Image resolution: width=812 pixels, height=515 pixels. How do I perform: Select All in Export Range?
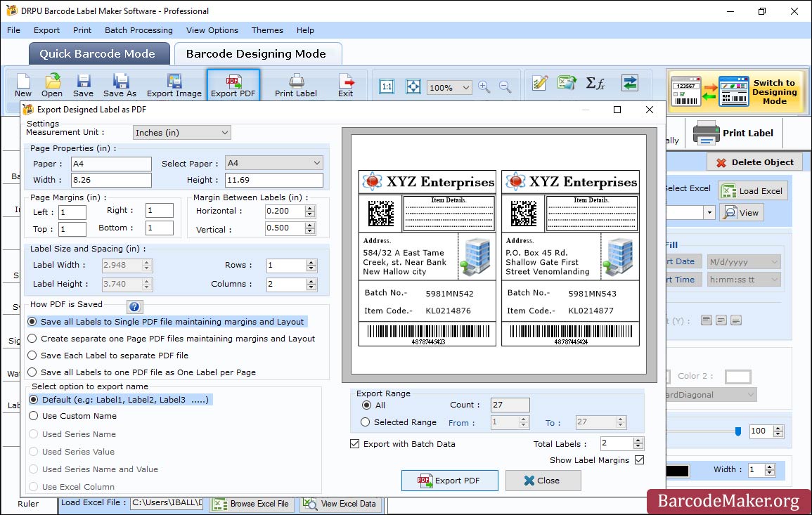coord(373,405)
